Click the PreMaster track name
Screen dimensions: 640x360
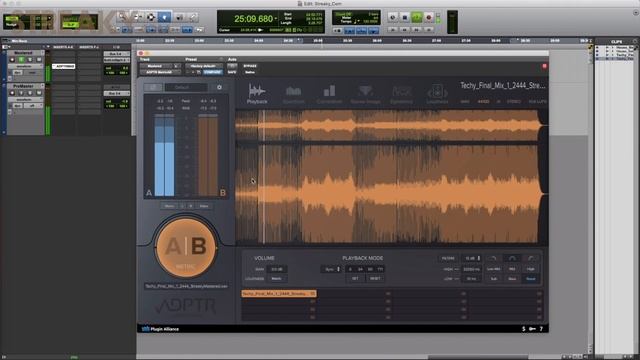[x=23, y=86]
